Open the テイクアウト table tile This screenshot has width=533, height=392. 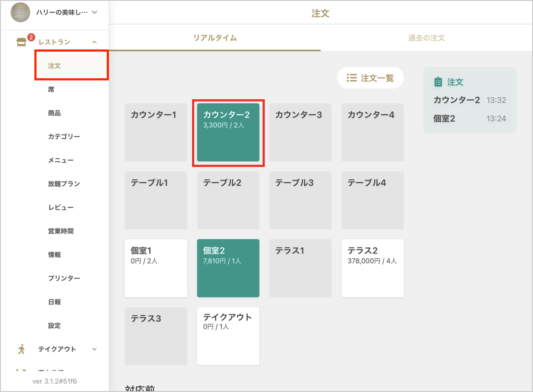[x=228, y=336]
